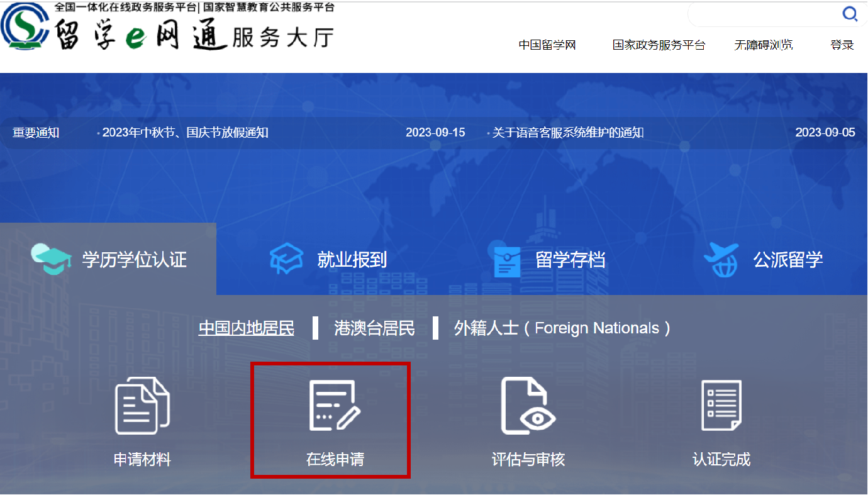The width and height of the screenshot is (868, 495).
Task: Switch to the 就业报到 tab
Action: click(x=352, y=259)
